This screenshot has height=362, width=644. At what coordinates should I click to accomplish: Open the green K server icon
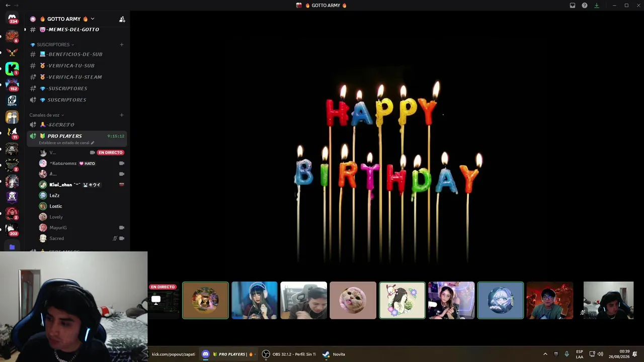(12, 68)
